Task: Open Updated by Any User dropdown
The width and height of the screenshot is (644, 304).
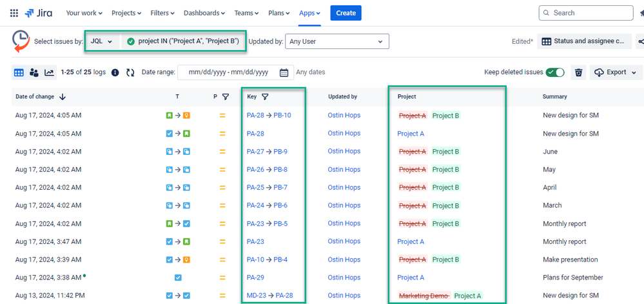Action: click(x=337, y=41)
